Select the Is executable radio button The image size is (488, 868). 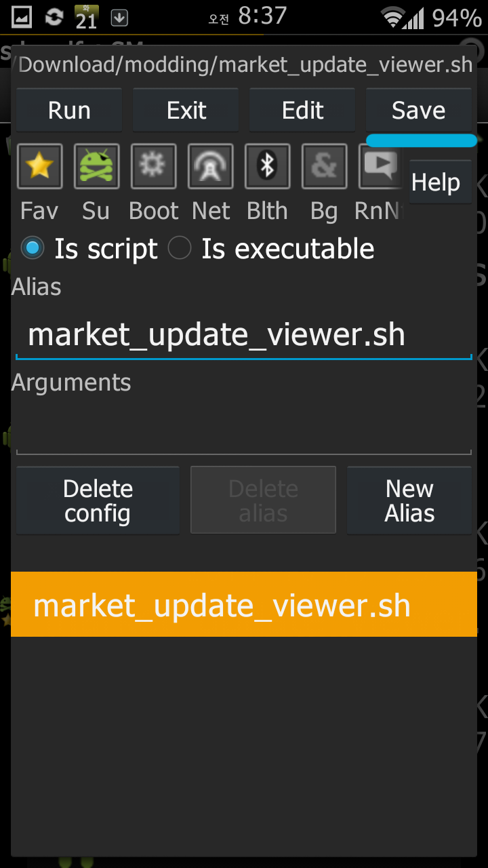(x=180, y=249)
